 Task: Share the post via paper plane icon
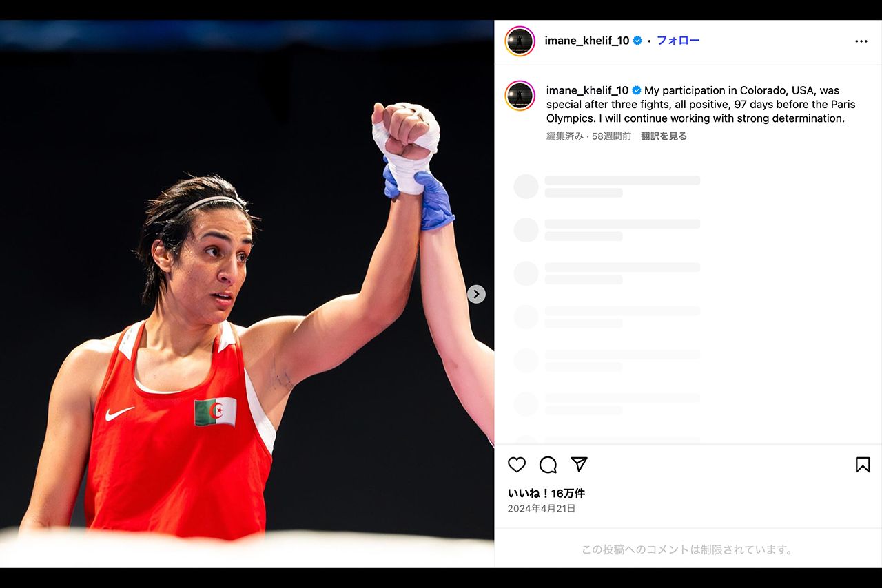pos(579,464)
